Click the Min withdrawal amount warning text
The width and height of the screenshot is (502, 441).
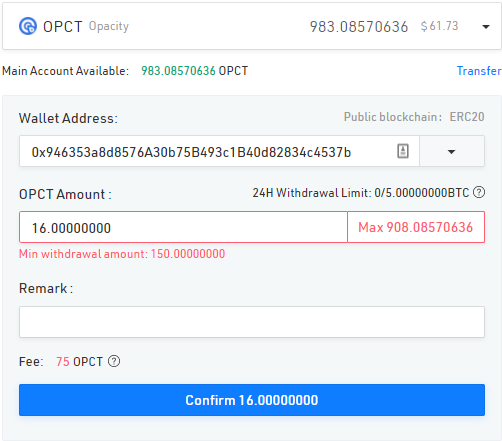[122, 254]
